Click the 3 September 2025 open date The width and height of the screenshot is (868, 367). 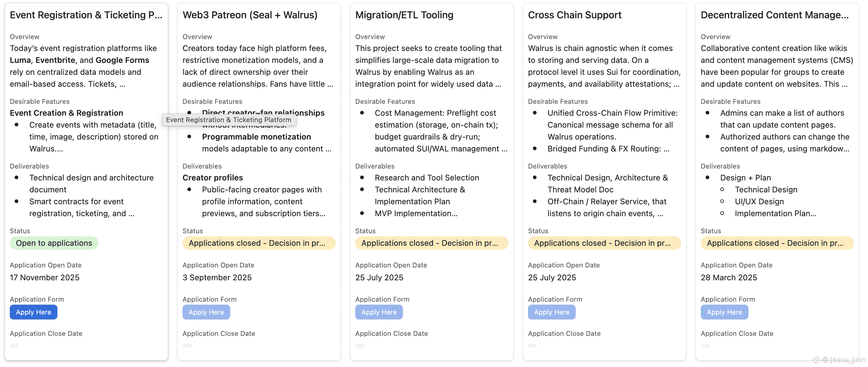pos(217,277)
